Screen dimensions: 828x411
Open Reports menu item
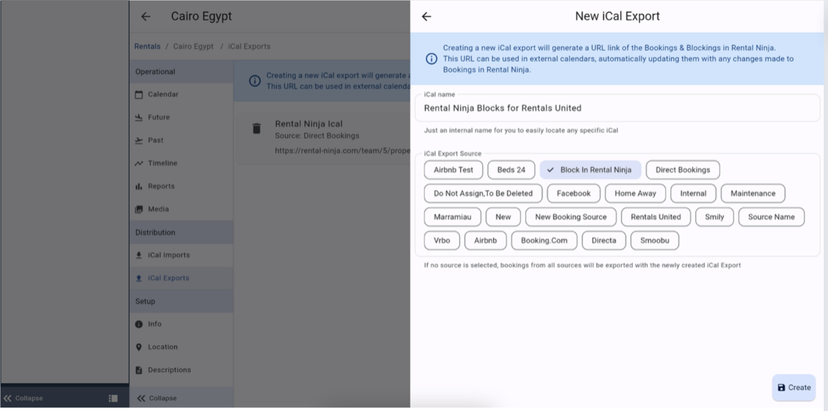pos(181,186)
